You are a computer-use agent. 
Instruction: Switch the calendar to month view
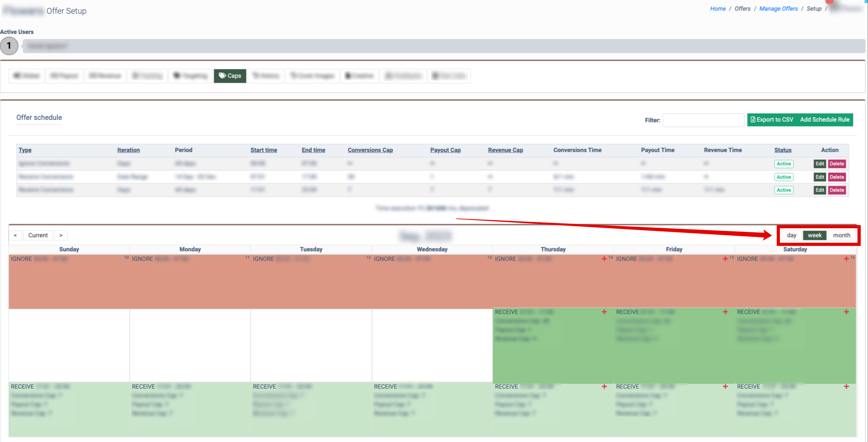click(841, 235)
